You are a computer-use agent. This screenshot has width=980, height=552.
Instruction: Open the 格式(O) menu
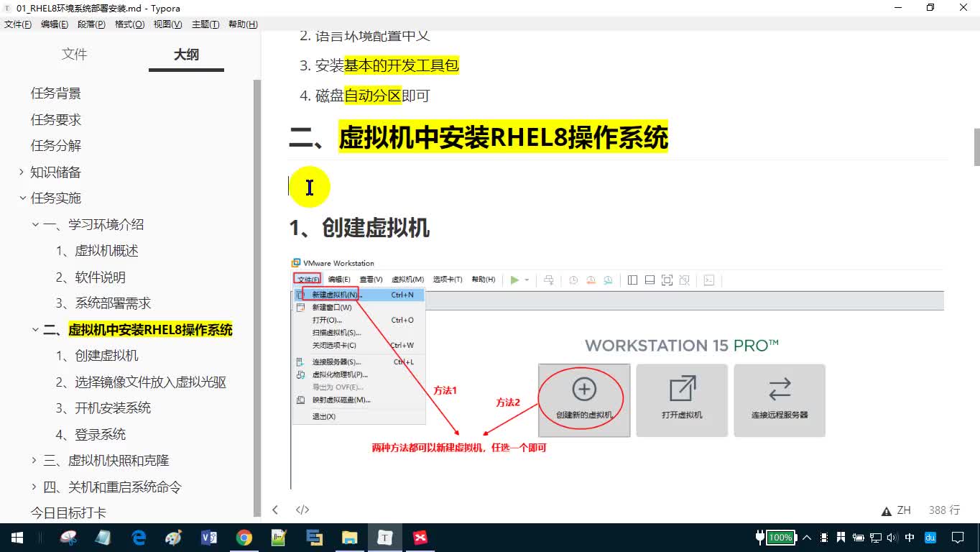point(129,24)
